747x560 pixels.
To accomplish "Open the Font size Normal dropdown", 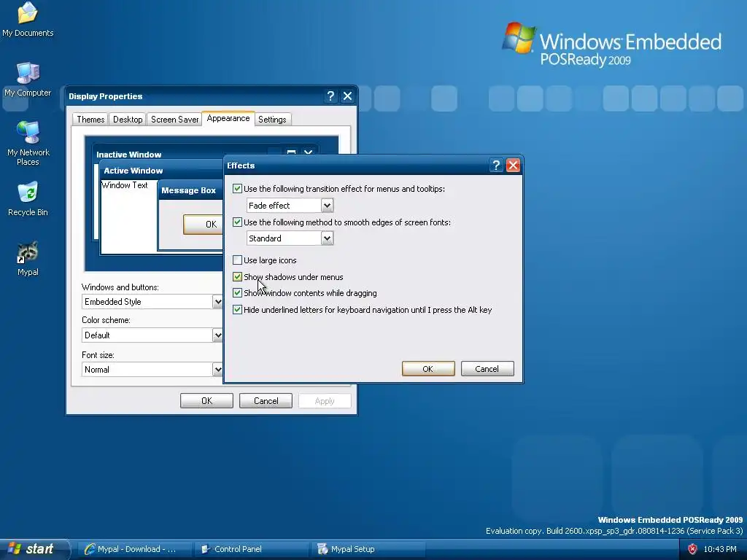I will click(x=152, y=370).
